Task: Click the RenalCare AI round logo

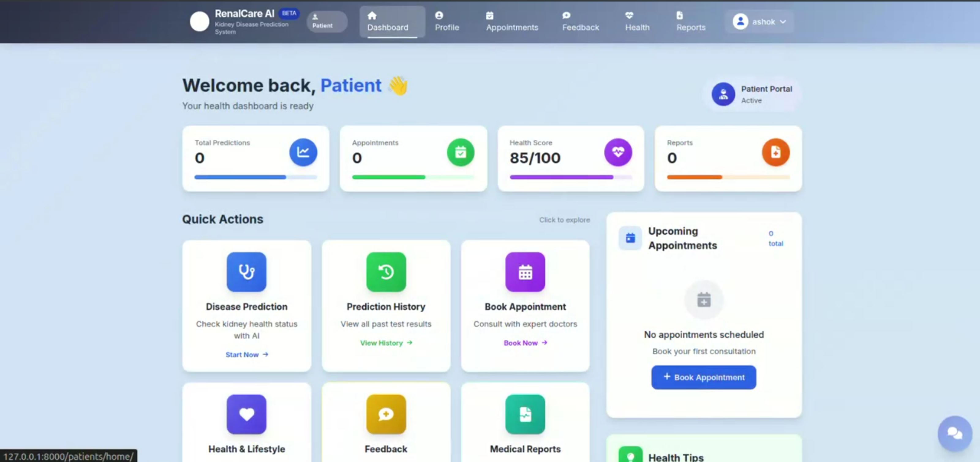Action: 199,22
